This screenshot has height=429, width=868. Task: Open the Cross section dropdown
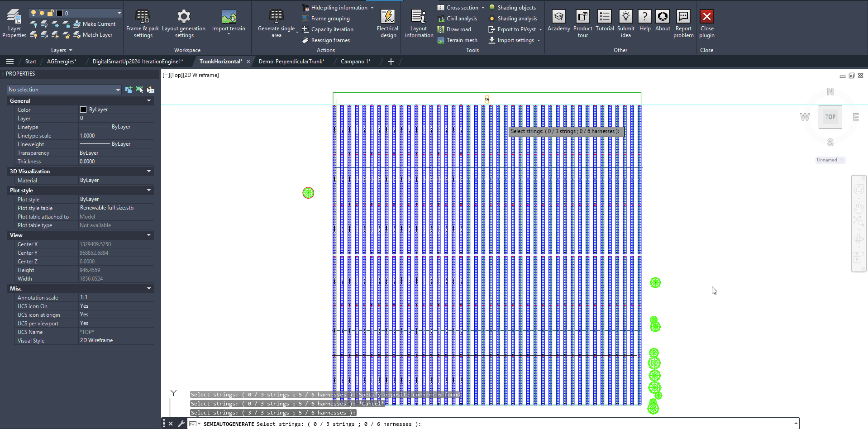[483, 8]
